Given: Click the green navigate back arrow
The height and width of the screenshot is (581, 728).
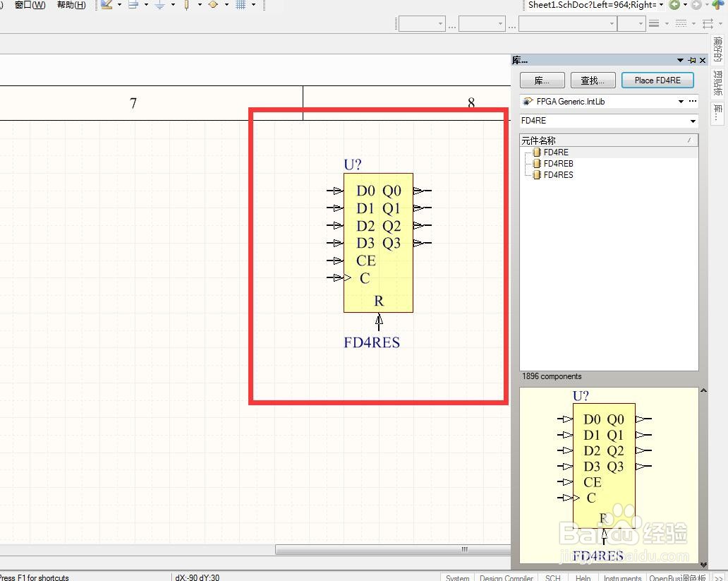Looking at the screenshot, I should (674, 5).
